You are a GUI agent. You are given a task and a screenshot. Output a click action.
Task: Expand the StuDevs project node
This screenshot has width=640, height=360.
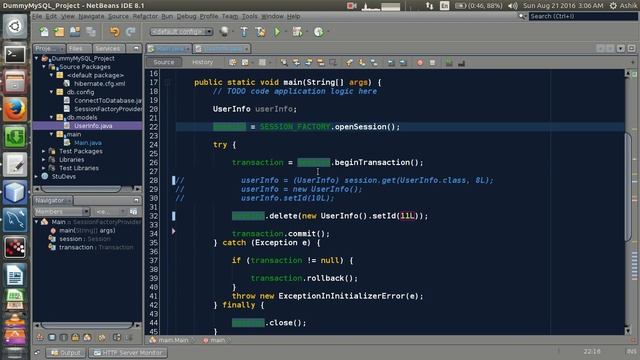point(36,176)
